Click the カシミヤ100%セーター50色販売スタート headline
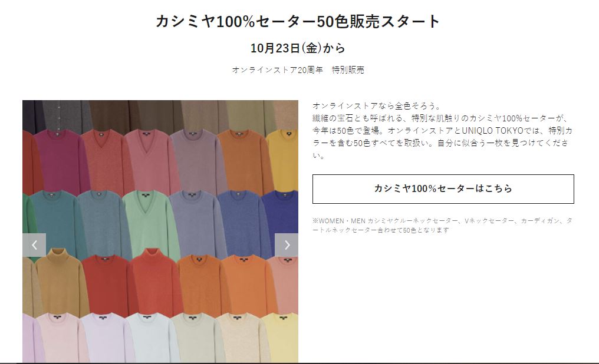The width and height of the screenshot is (599, 364). pos(298,21)
